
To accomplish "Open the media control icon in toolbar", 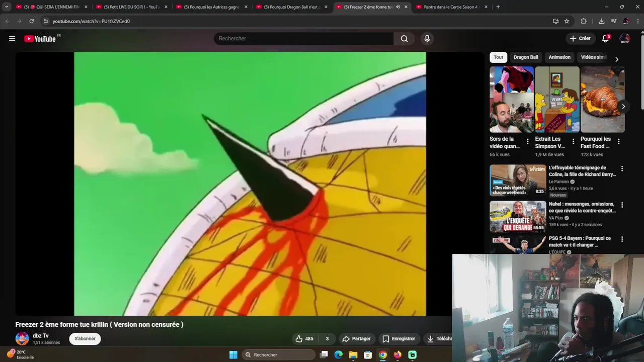I will pos(613,21).
